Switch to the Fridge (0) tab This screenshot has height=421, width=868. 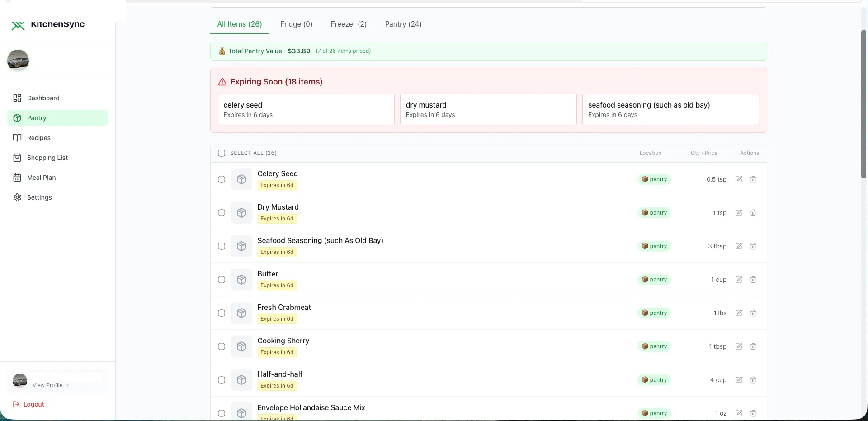pyautogui.click(x=296, y=24)
